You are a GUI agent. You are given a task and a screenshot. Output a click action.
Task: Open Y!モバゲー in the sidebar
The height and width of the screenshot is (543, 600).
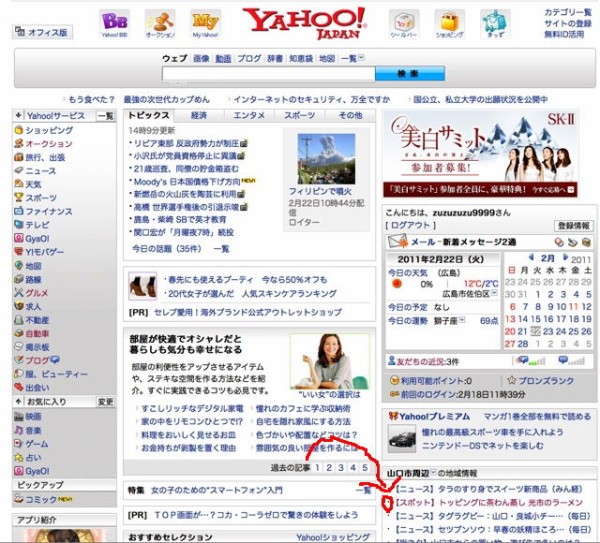[44, 252]
